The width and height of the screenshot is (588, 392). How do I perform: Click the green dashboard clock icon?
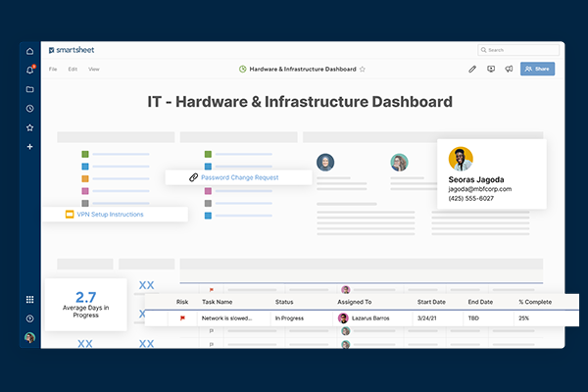pyautogui.click(x=243, y=69)
